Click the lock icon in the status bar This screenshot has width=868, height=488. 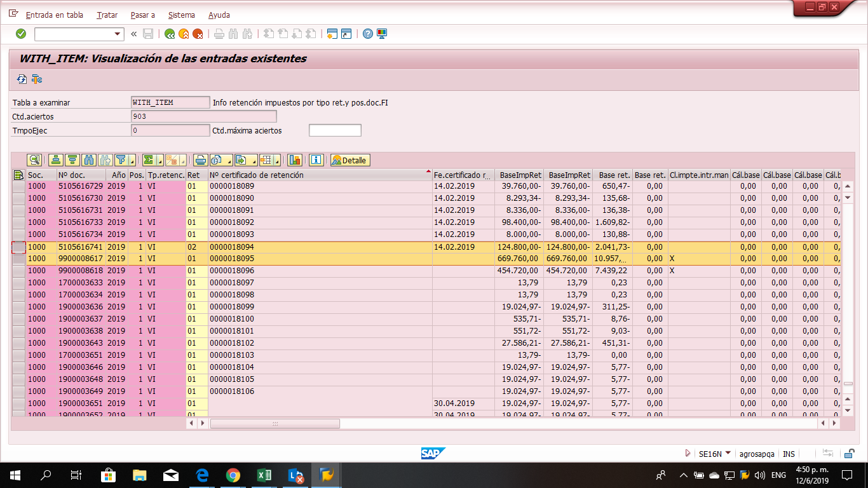[x=849, y=454]
